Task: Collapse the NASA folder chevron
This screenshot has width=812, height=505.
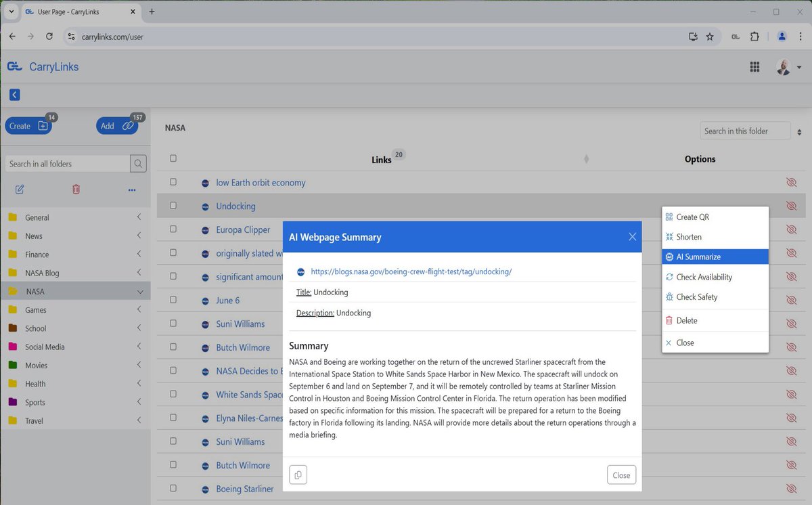Action: (140, 292)
